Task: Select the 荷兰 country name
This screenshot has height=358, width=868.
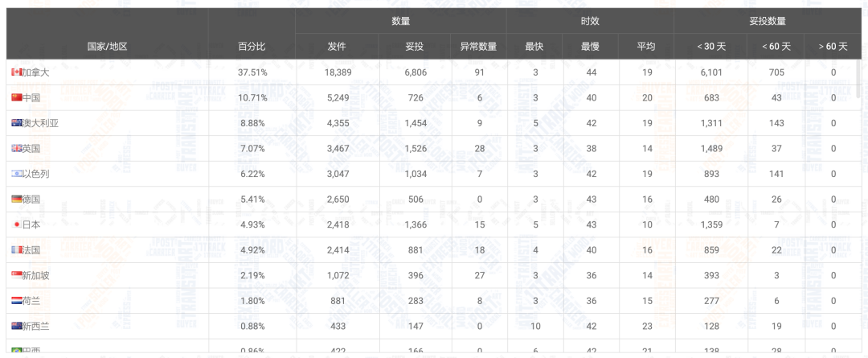Action: coord(31,301)
